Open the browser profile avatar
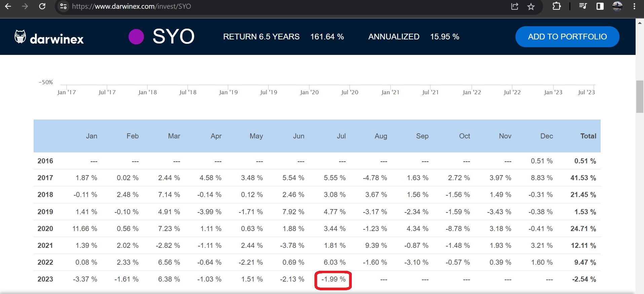 pos(617,6)
